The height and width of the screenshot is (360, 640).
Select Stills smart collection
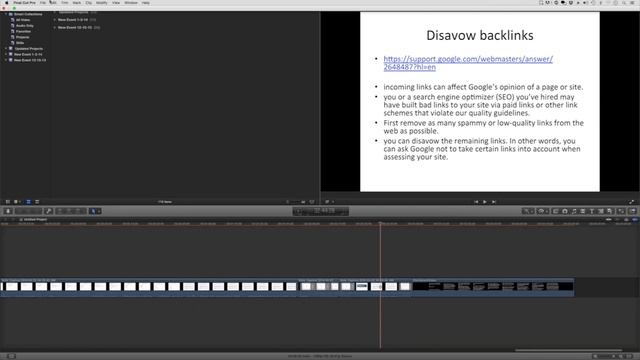20,43
